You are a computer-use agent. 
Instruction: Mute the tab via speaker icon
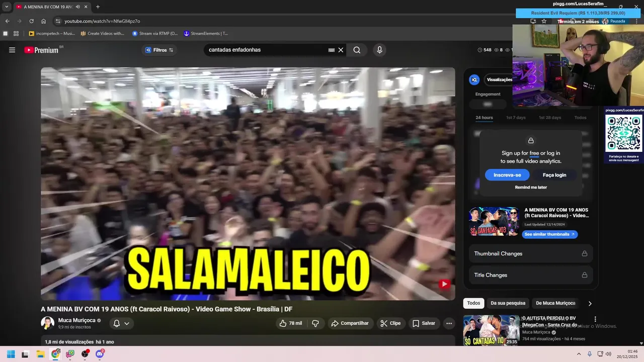tap(77, 7)
